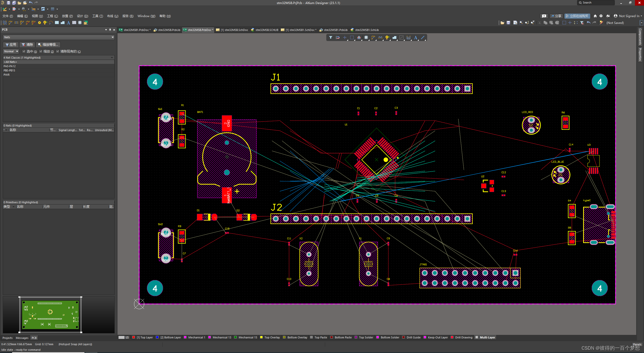Switch to the PCB tab in editor
This screenshot has width=644, height=353.
tap(34, 337)
